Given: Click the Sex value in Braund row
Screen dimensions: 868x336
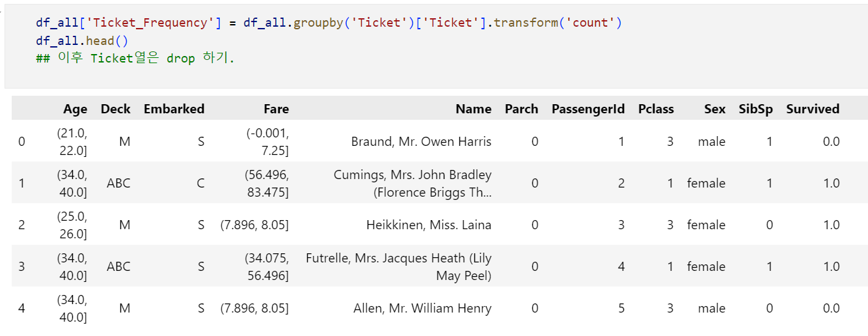Looking at the screenshot, I should 712,141.
